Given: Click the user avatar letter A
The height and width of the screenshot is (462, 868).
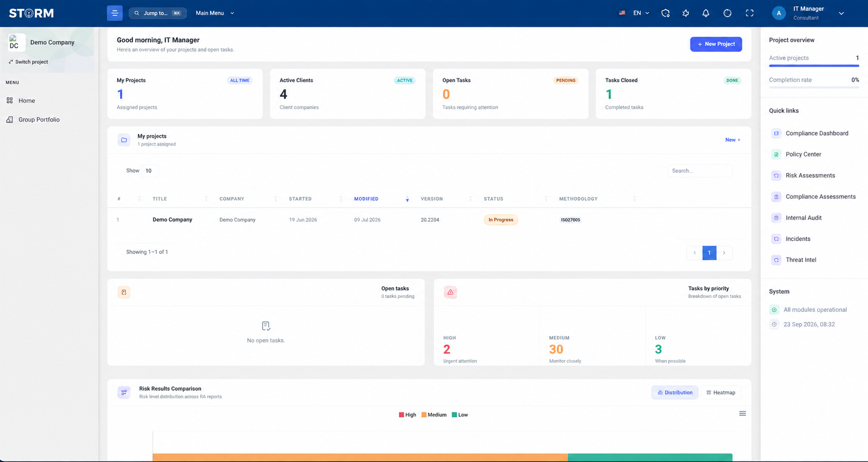Looking at the screenshot, I should [x=779, y=13].
